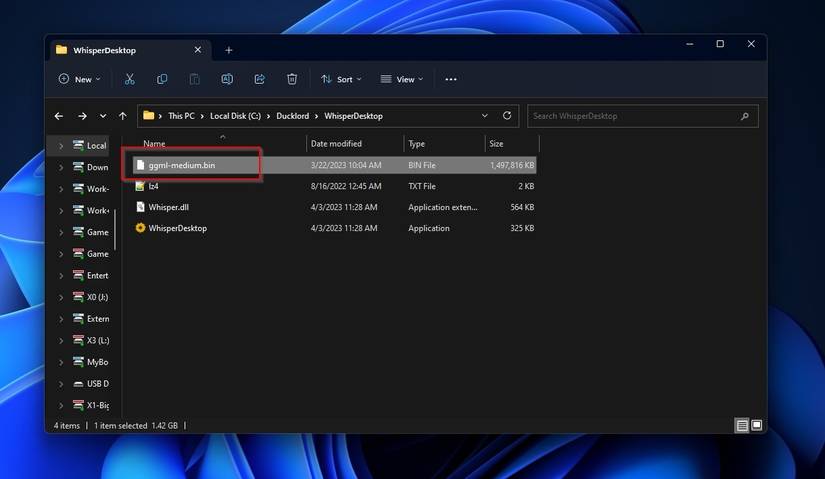Refresh the WhisperDesktop folder view
Image resolution: width=825 pixels, height=479 pixels.
click(507, 115)
